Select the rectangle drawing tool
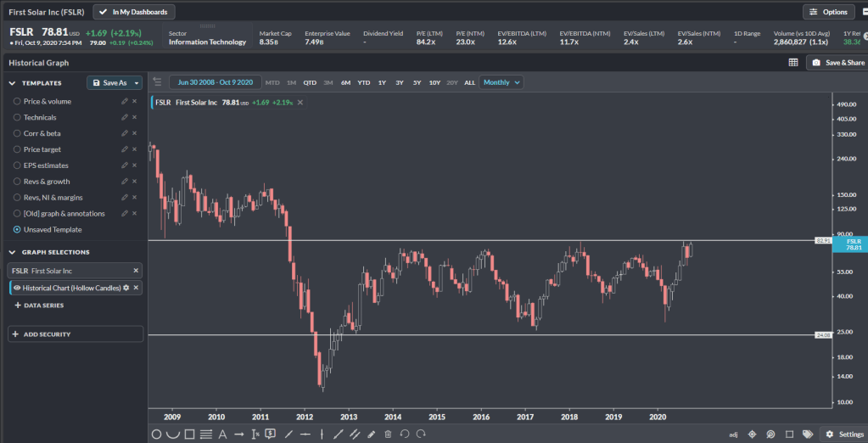This screenshot has height=443, width=868. [x=189, y=434]
